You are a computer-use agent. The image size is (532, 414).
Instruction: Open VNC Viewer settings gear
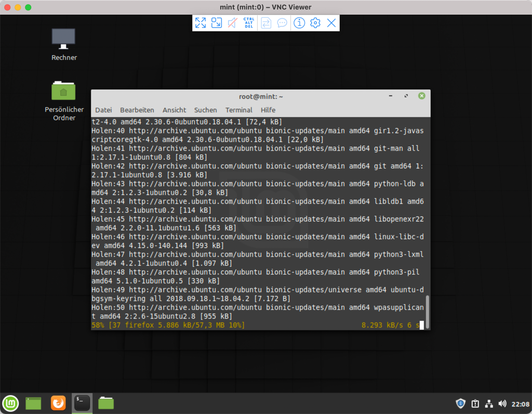315,23
